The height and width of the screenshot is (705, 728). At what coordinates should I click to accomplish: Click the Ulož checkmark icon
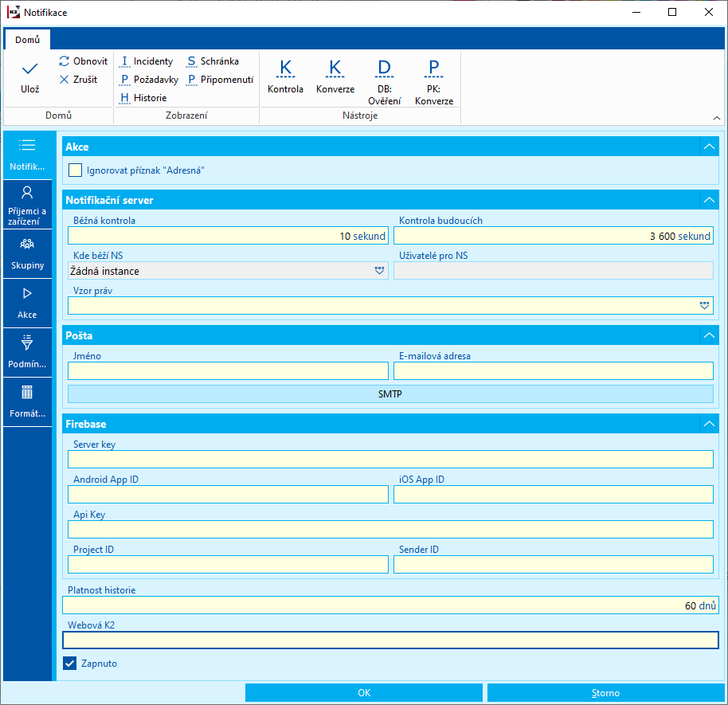pos(29,69)
